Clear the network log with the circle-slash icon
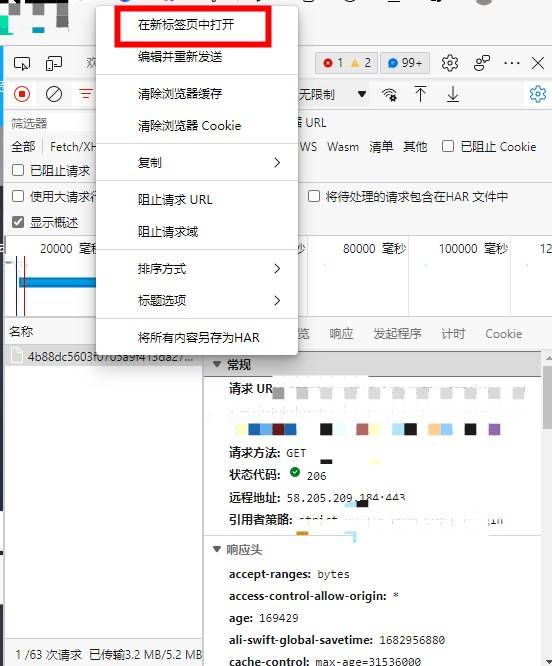The height and width of the screenshot is (666, 552). coord(54,94)
